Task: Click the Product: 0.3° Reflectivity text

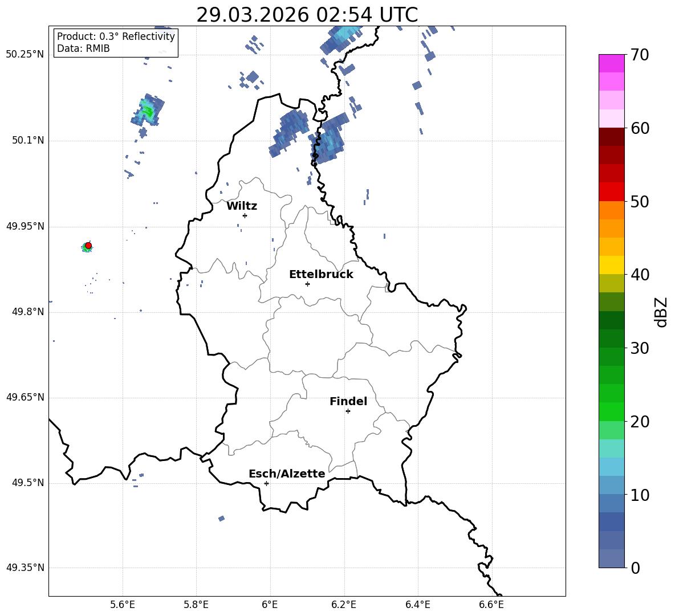Action: pyautogui.click(x=116, y=36)
